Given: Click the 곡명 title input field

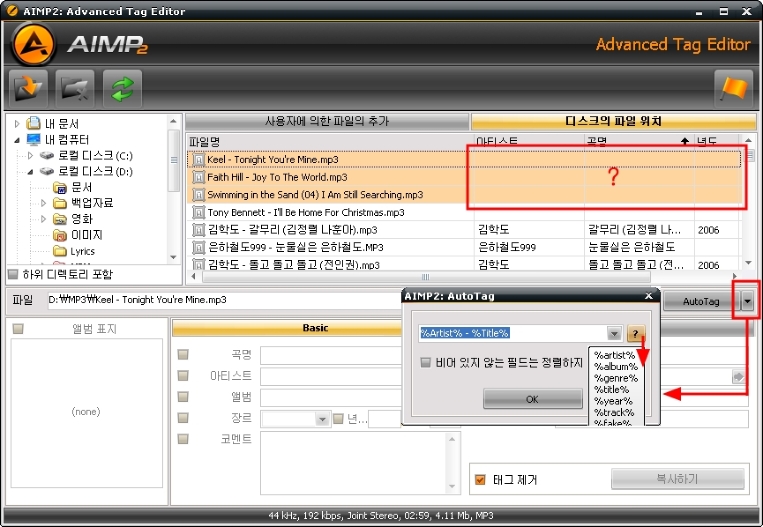Looking at the screenshot, I should point(331,355).
